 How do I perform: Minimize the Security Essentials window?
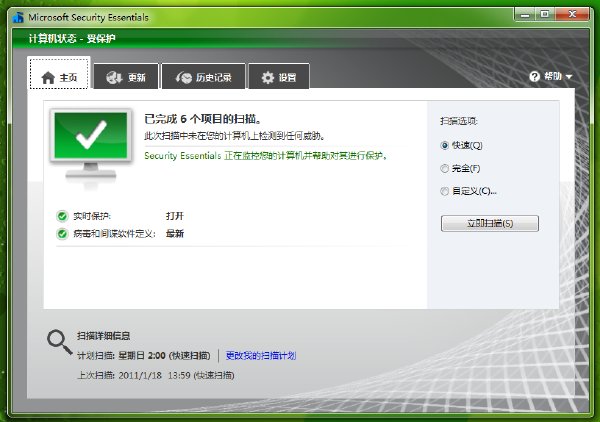(x=525, y=15)
